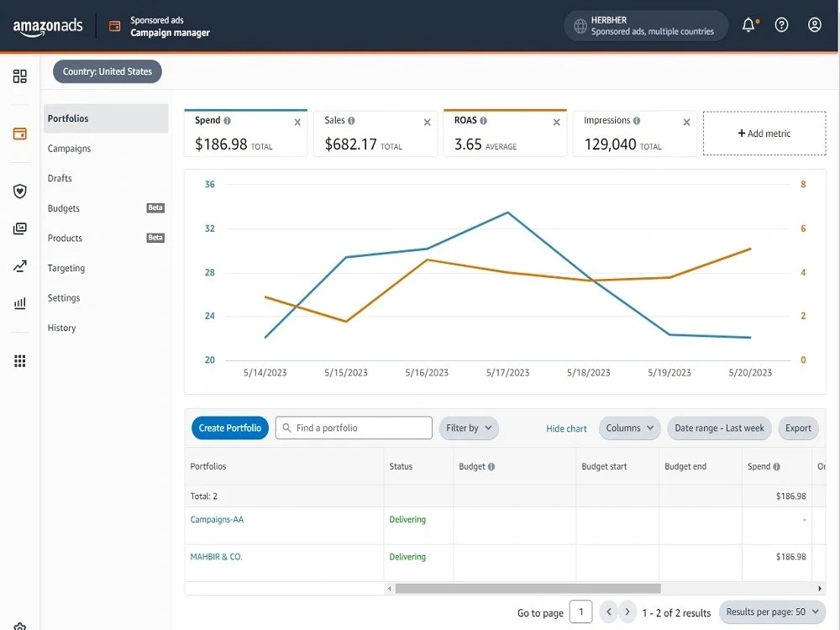Screen dimensions: 840x630
Task: Remove the ROAS metric card
Action: coord(557,122)
